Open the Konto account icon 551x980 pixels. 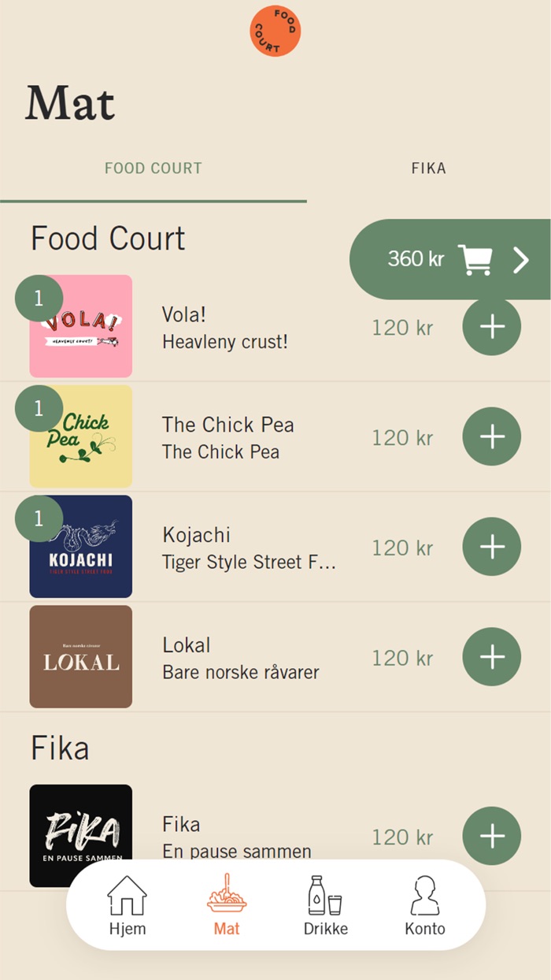(424, 896)
